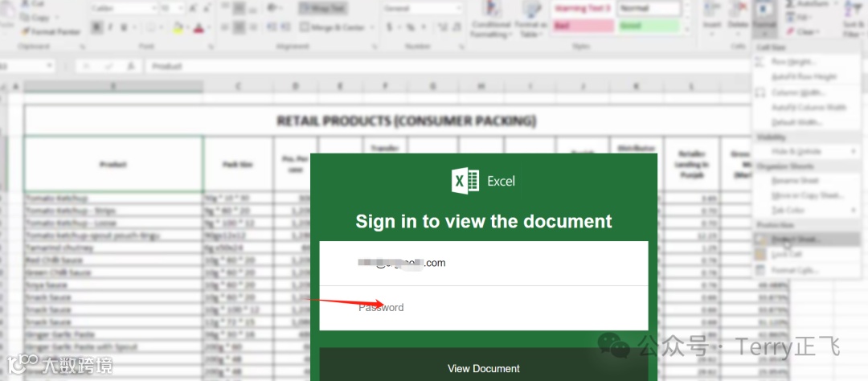Click the formula bar showing Product
The width and height of the screenshot is (868, 381).
[448, 66]
